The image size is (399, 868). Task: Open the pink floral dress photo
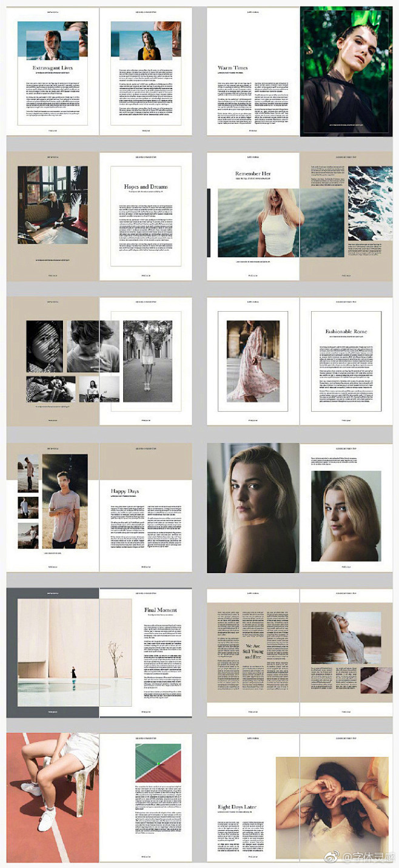point(253,361)
